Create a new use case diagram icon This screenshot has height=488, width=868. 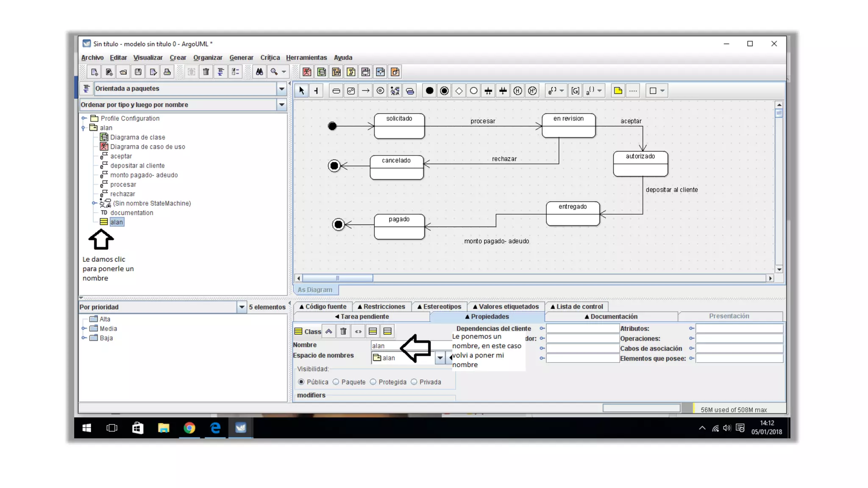(x=307, y=72)
